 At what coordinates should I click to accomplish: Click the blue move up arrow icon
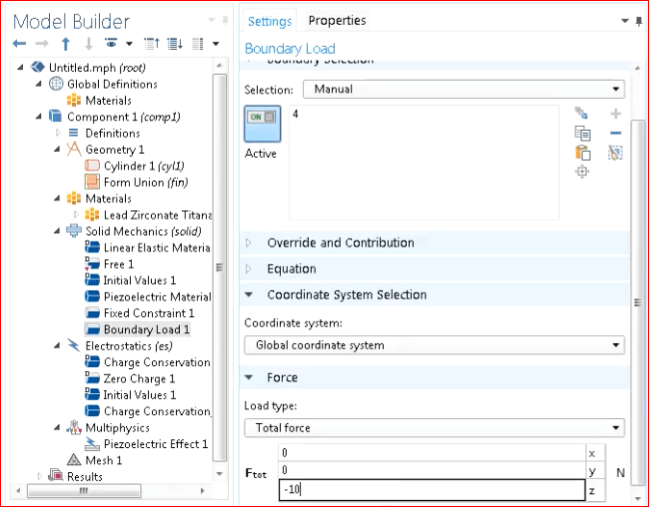pyautogui.click(x=65, y=43)
